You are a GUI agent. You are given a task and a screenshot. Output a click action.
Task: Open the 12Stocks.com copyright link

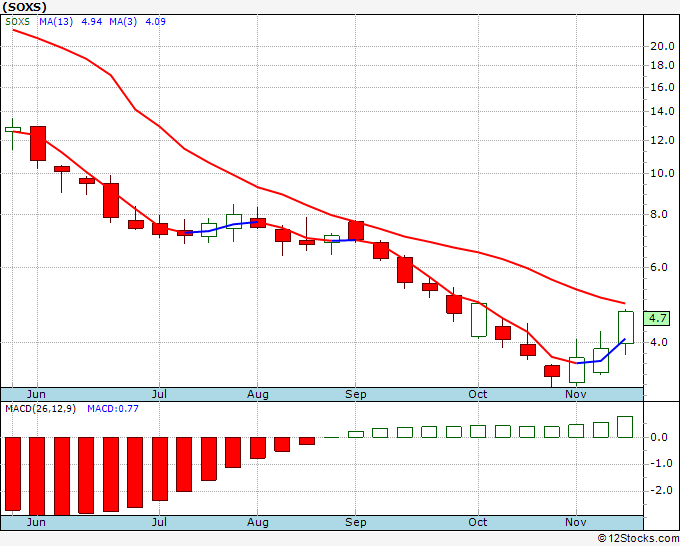tap(638, 539)
